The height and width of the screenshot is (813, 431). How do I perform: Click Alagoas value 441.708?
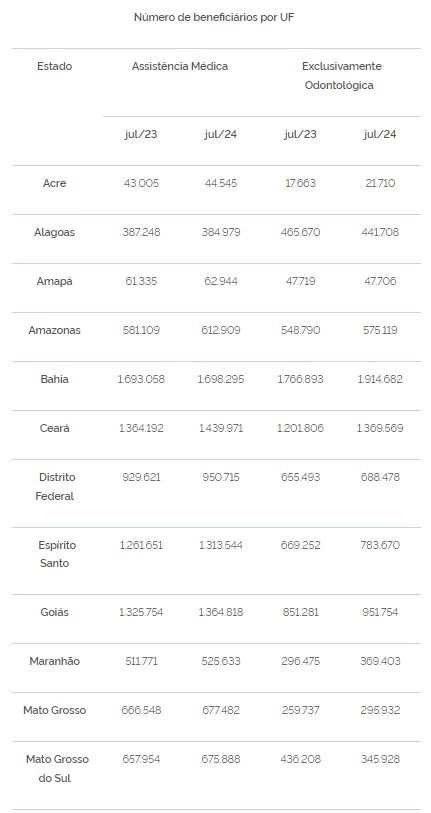(380, 232)
